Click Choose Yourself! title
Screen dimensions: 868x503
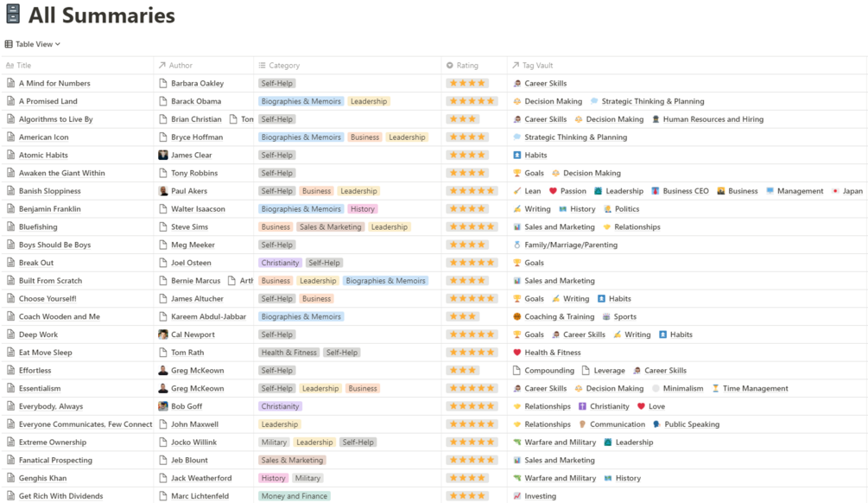(x=48, y=298)
